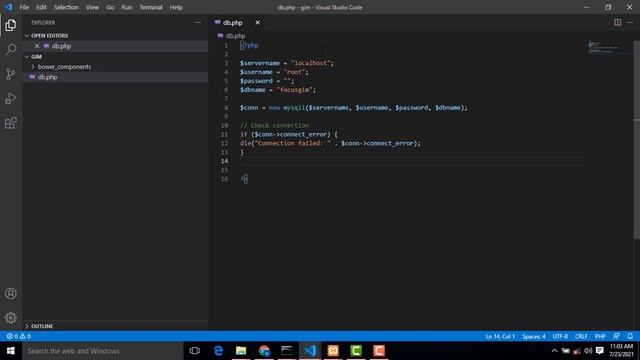Viewport: 640px width, 360px height.
Task: Open the Run and Debug view
Action: point(11,98)
